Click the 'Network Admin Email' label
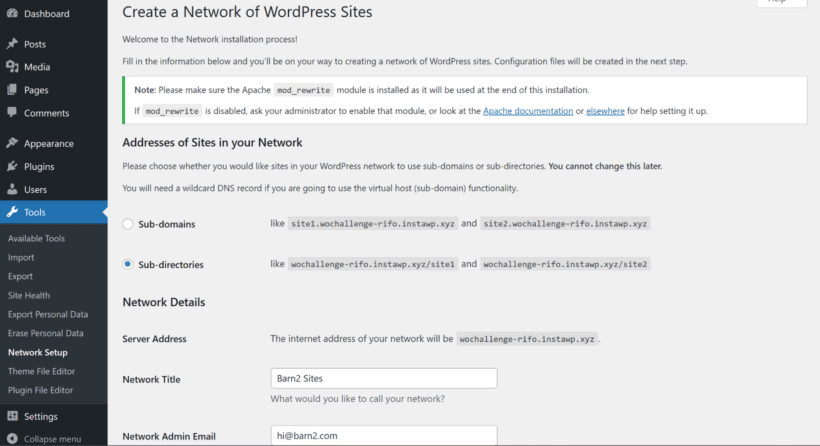The width and height of the screenshot is (820, 446). click(x=169, y=436)
